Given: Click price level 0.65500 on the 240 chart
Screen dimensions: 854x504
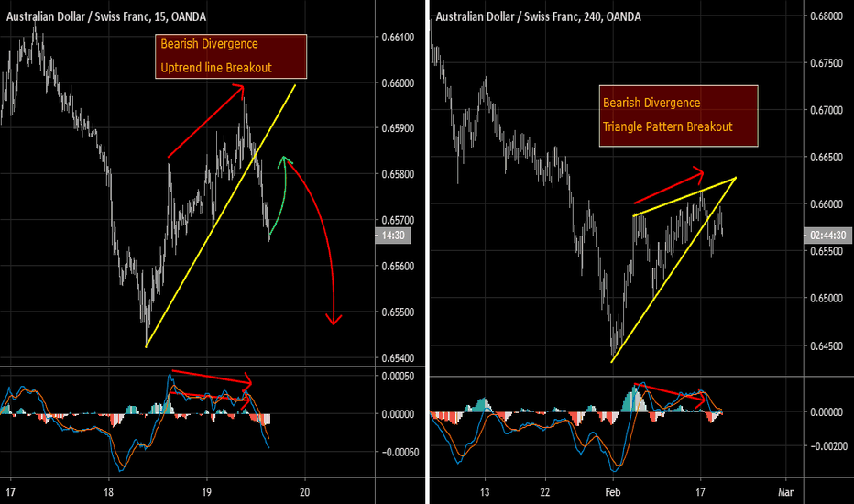Looking at the screenshot, I should [827, 251].
